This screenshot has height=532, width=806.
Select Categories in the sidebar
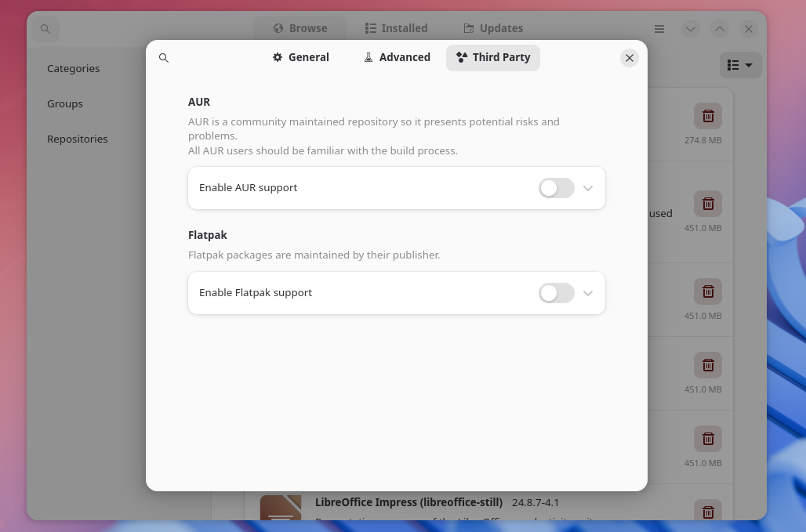[x=74, y=68]
